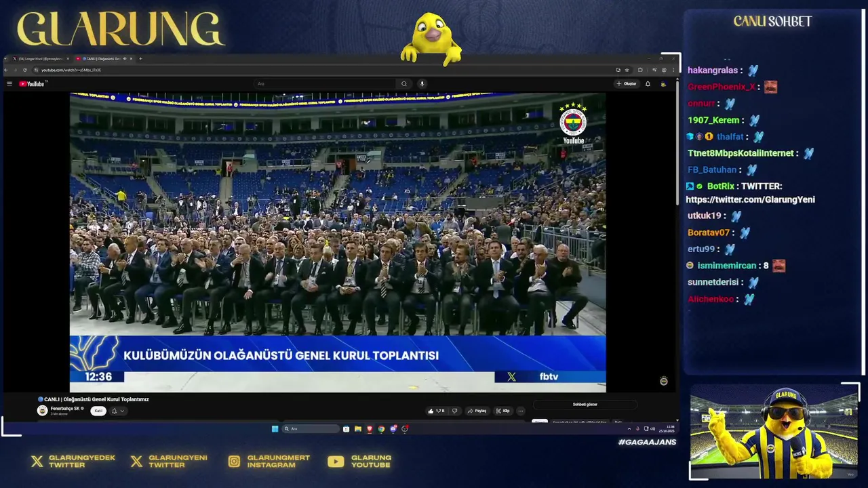The height and width of the screenshot is (488, 868).
Task: Focus the YouTube search box
Action: (x=324, y=84)
